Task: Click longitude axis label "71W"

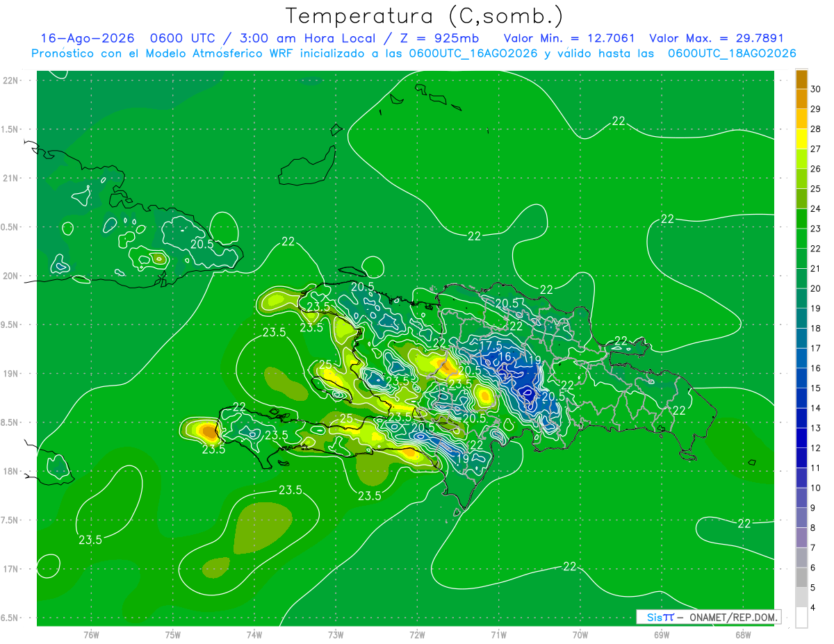Action: (498, 635)
